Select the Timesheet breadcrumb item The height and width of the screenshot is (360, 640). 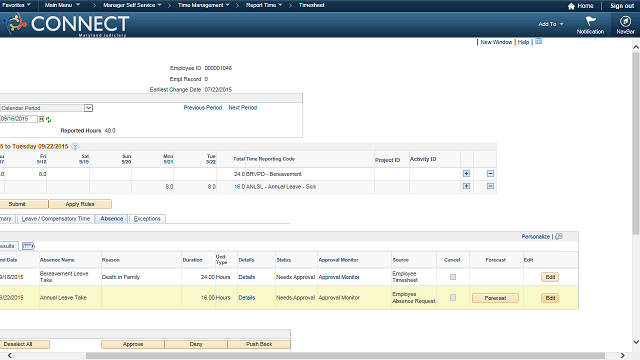311,5
